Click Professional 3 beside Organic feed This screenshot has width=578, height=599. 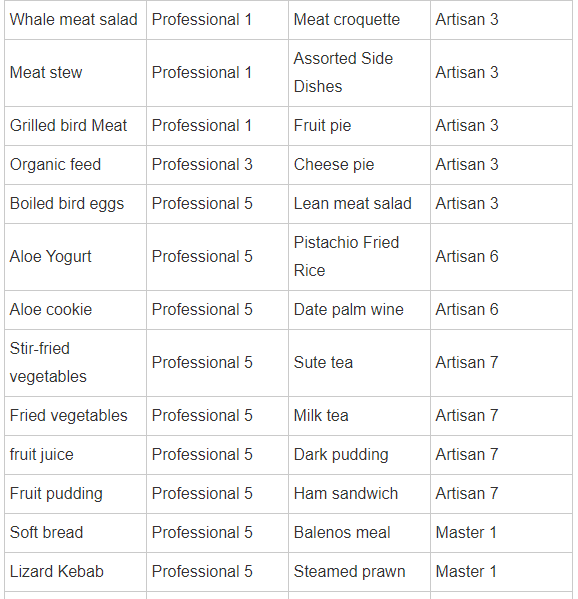202,165
